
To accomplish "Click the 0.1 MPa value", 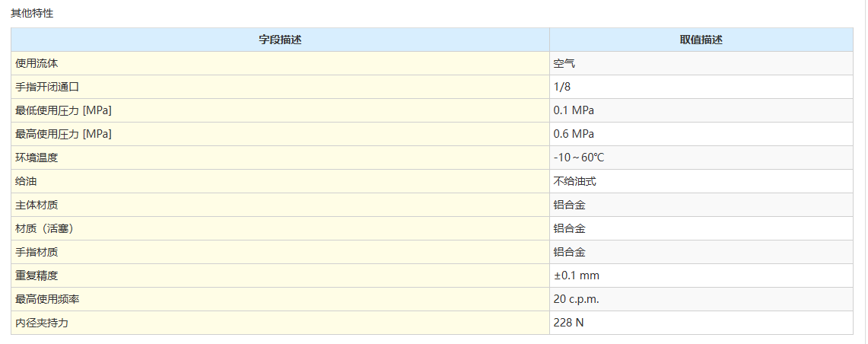I will 574,110.
